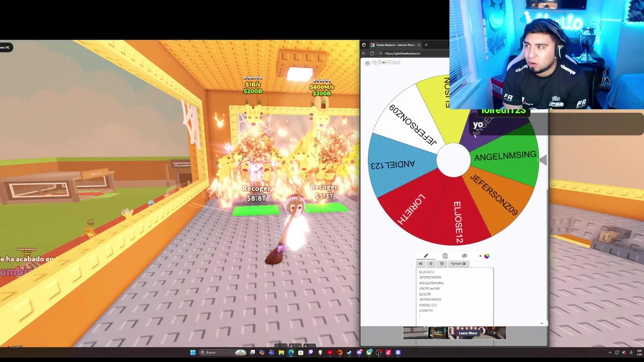The image size is (644, 362).
Task: Click the taskbar Buscar search box
Action: point(222,352)
